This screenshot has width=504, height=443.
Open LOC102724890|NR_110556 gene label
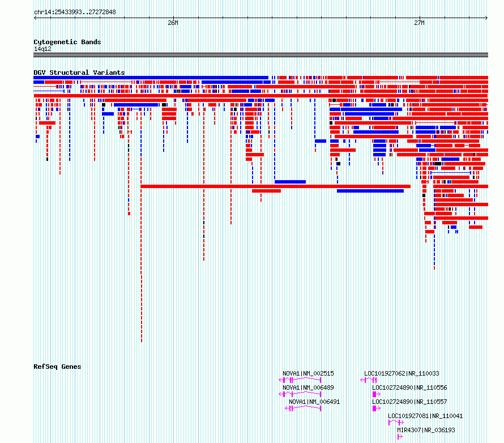(x=409, y=387)
